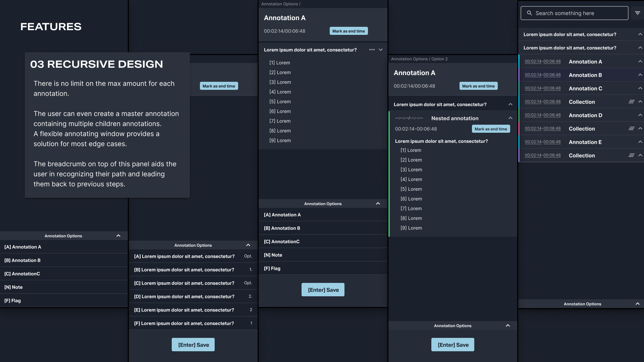Click Annotation C timestamp 00:02:14-00:06:48 link
The width and height of the screenshot is (644, 362).
(x=542, y=88)
